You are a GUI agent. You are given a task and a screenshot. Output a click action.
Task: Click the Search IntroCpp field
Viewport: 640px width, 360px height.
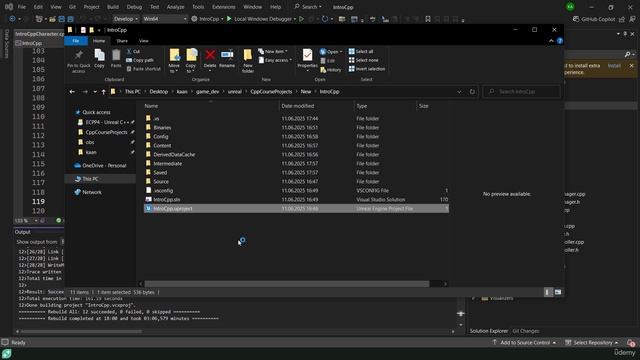[522, 92]
